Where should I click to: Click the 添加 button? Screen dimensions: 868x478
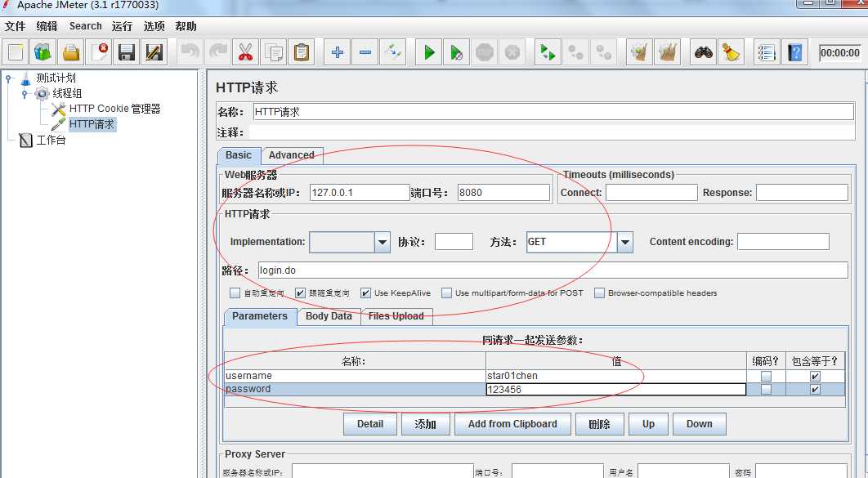(425, 424)
